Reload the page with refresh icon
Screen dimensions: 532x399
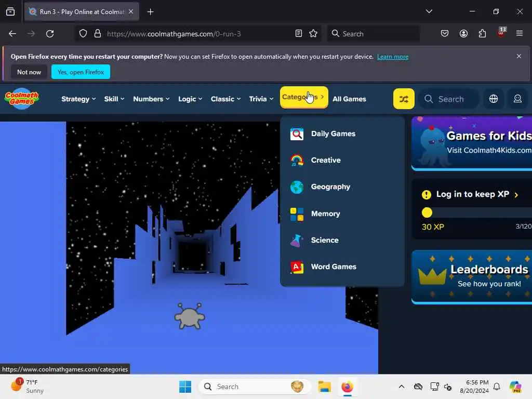click(x=50, y=34)
